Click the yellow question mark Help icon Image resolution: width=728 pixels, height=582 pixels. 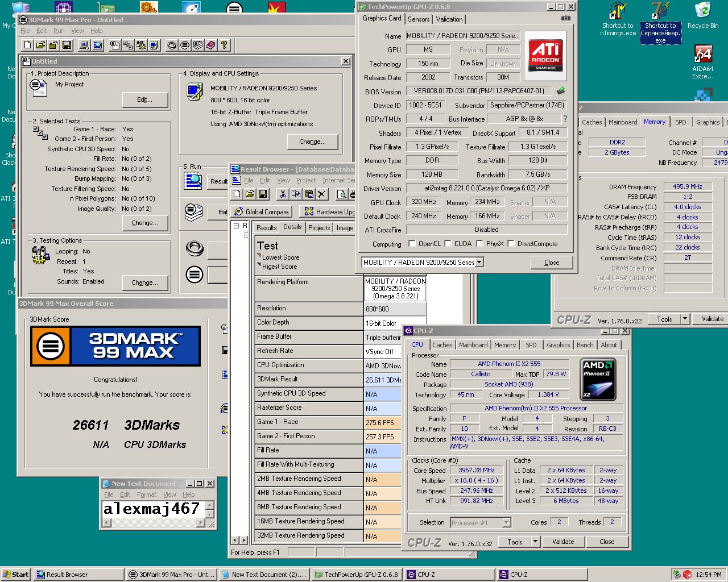tap(224, 45)
